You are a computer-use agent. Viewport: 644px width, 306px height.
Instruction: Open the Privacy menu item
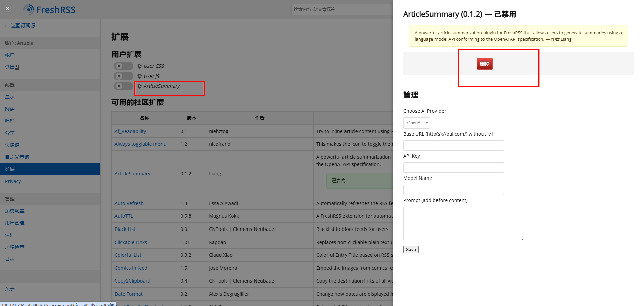pos(13,181)
